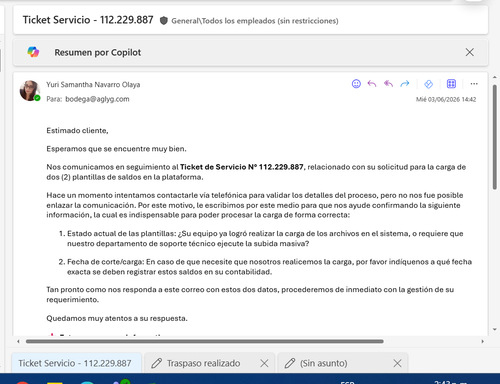This screenshot has height=384, width=500.
Task: Open the emoji reaction icon in the email header
Action: pyautogui.click(x=356, y=84)
